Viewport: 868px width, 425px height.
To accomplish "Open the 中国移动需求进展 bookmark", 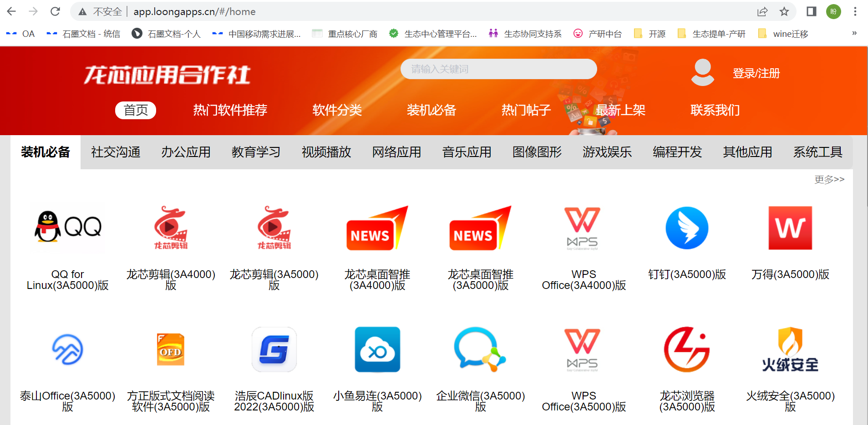I will [257, 34].
